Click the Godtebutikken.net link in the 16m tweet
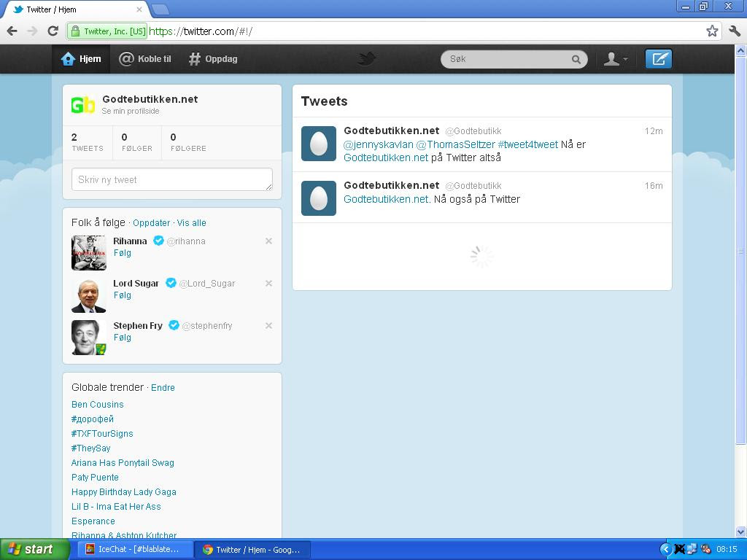The height and width of the screenshot is (560, 747). click(x=387, y=199)
